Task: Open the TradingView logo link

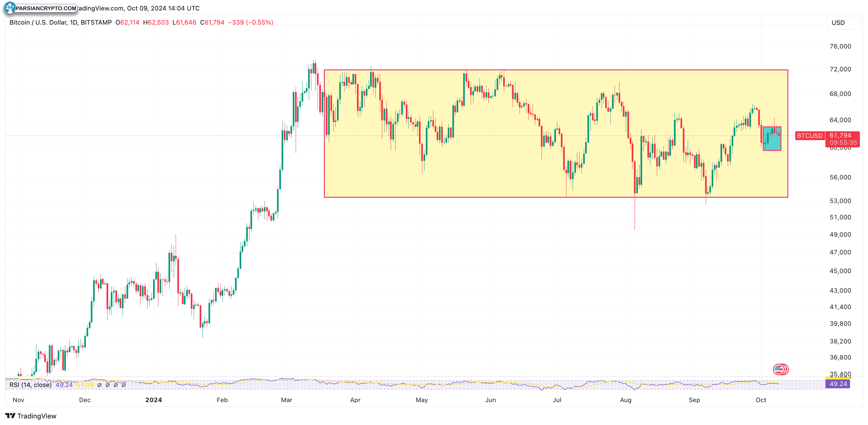Action: (x=31, y=416)
